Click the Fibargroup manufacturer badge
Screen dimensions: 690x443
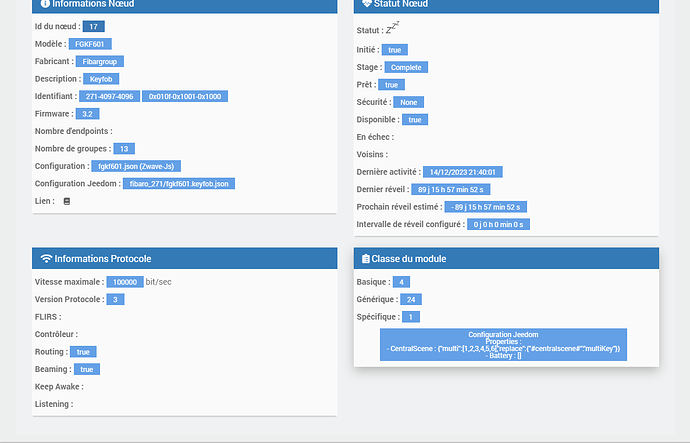tap(99, 62)
